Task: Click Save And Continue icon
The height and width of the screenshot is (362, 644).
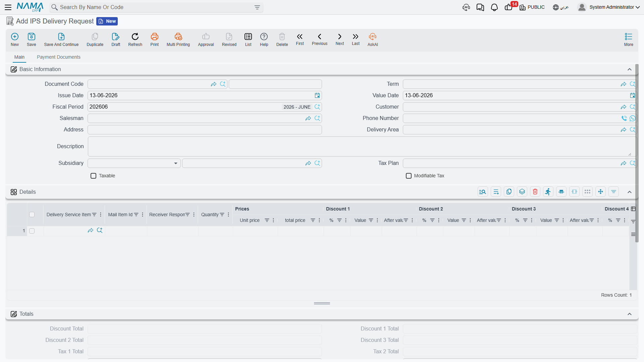Action: [61, 39]
